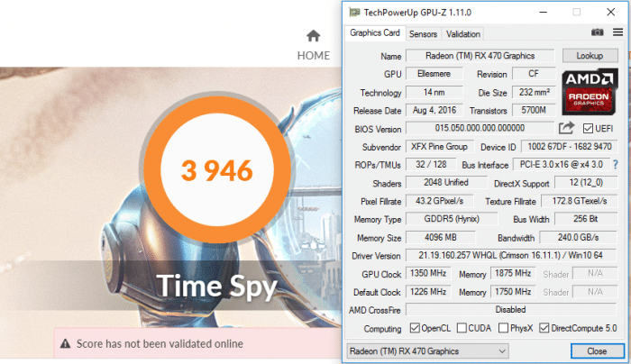Screen dimensions: 631x364
Task: Click the DirectX Support value 12 (12_0)
Action: pos(586,183)
